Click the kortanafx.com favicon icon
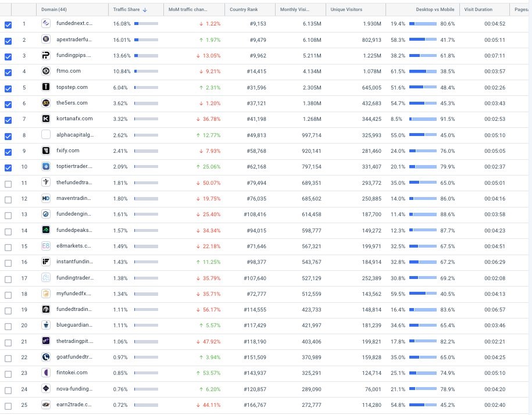 coord(46,119)
